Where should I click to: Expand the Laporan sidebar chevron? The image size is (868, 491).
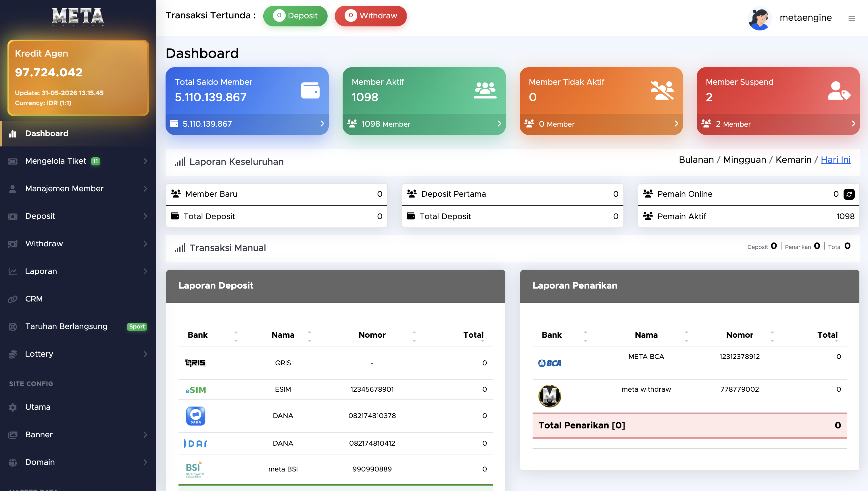click(145, 271)
